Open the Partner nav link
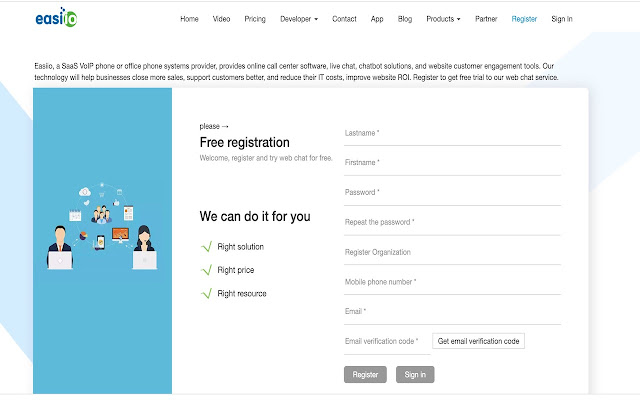The height and width of the screenshot is (400, 640). [487, 19]
